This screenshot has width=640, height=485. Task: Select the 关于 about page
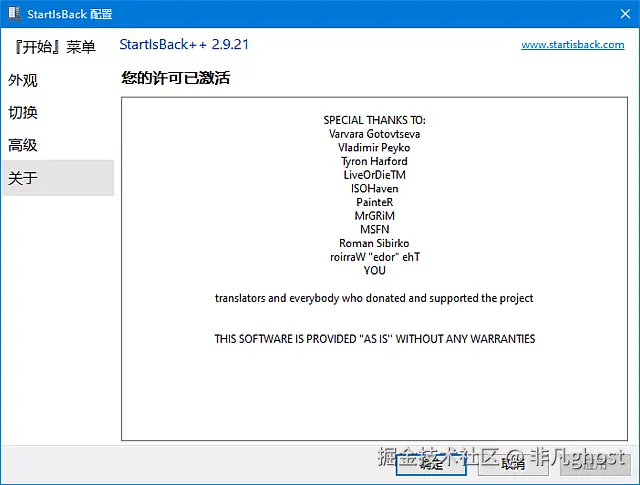(58, 178)
